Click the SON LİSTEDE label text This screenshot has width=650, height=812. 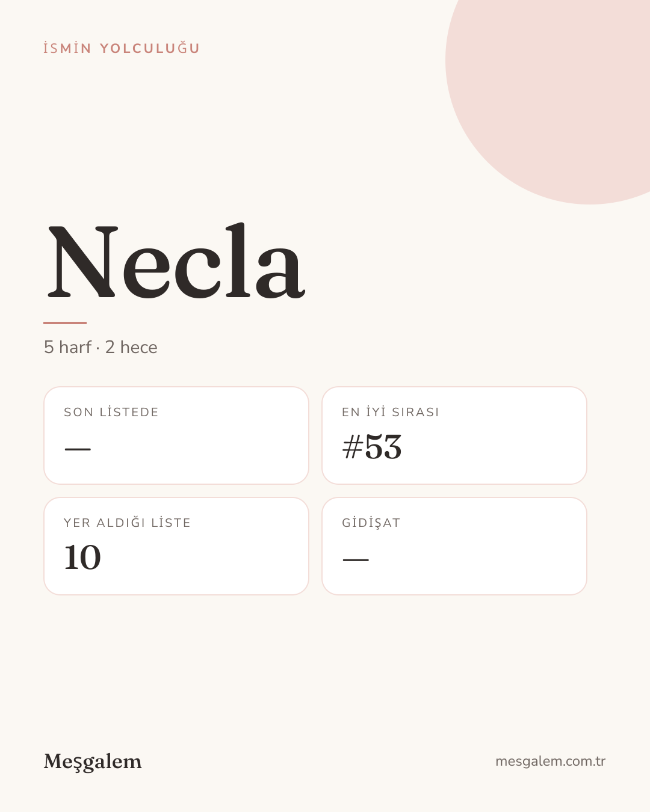tap(111, 412)
